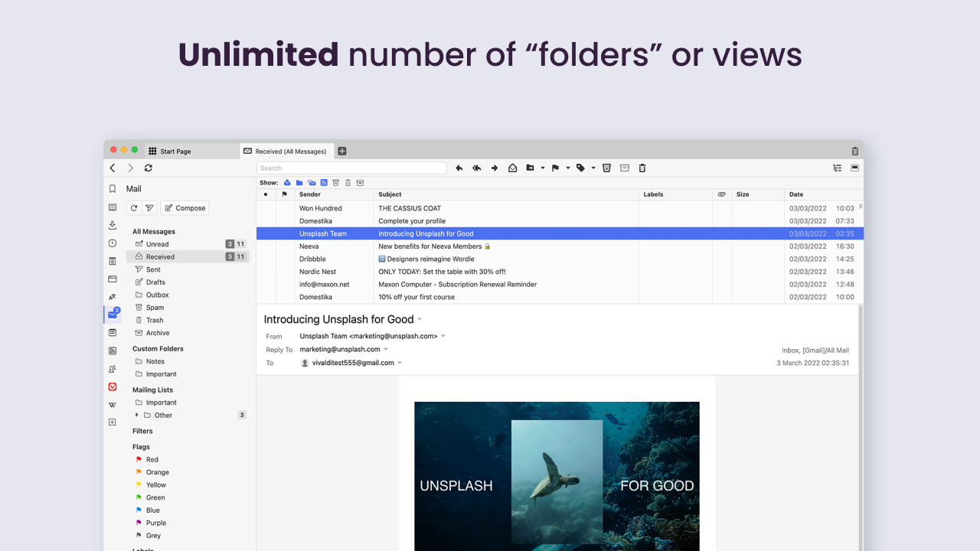Toggle Show feeds filter
This screenshot has width=980, height=551.
click(x=324, y=182)
